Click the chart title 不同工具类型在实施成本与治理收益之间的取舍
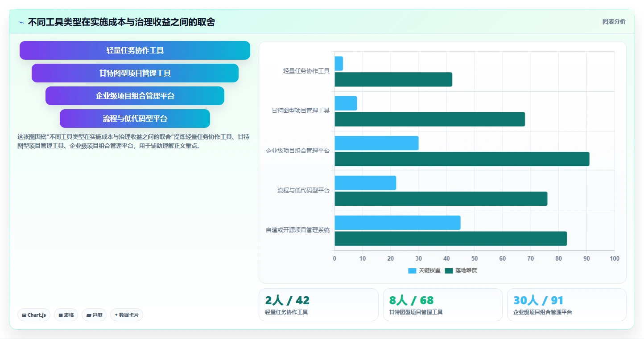 pos(121,22)
